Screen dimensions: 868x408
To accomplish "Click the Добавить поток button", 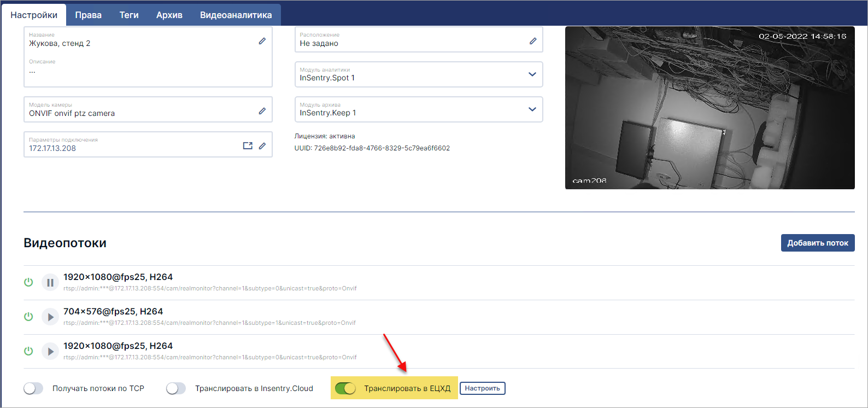I will 818,243.
